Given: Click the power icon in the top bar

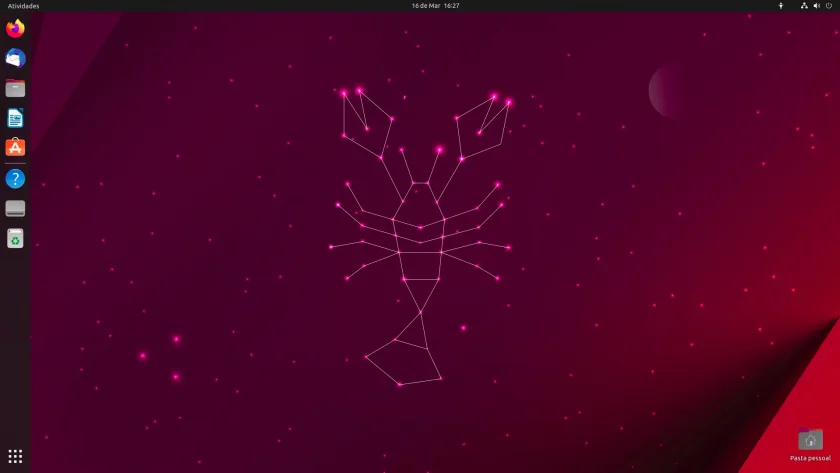Looking at the screenshot, I should (x=829, y=6).
